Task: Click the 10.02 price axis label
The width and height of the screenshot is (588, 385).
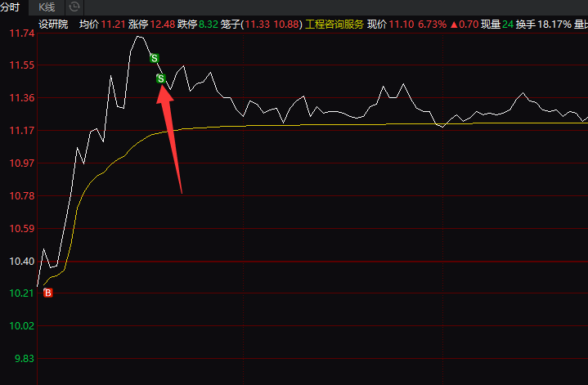Action: pos(22,326)
